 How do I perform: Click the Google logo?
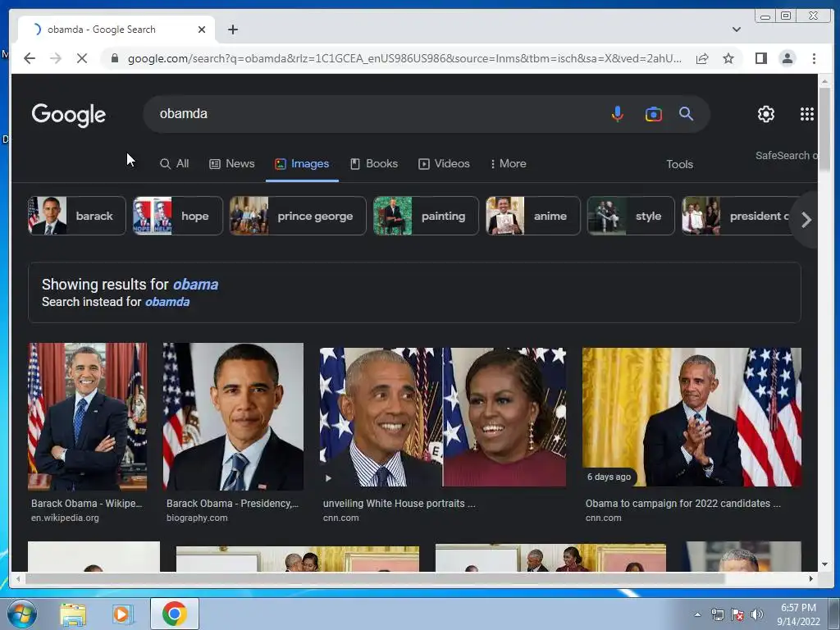(69, 115)
